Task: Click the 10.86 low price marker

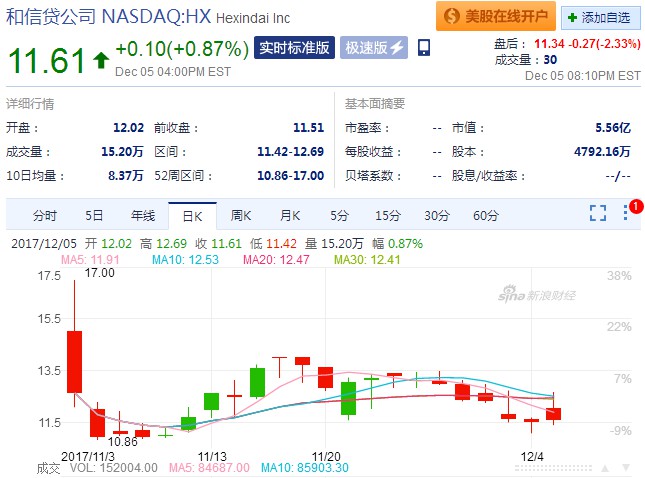Action: [122, 442]
